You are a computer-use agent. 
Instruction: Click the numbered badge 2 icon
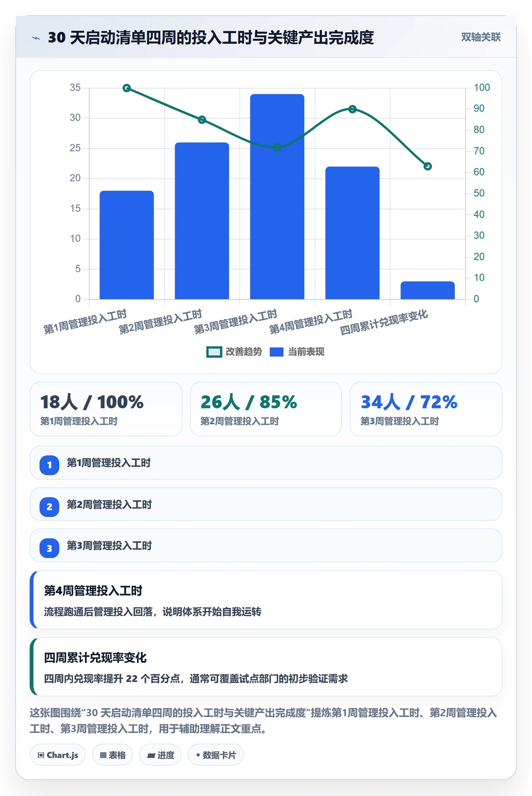pyautogui.click(x=49, y=507)
